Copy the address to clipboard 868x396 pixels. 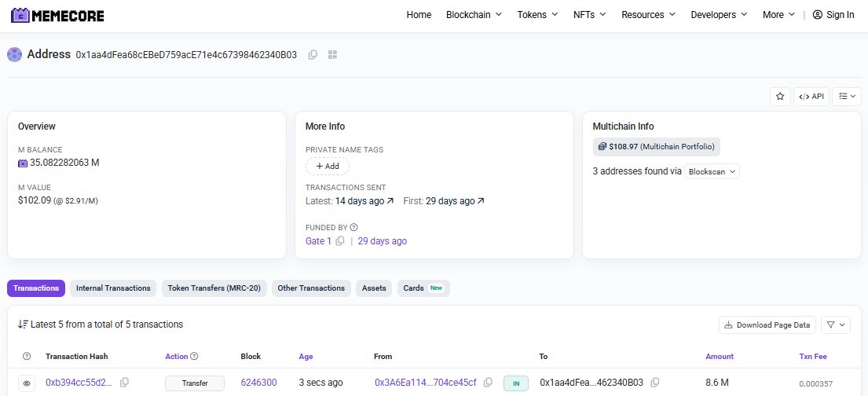pos(313,54)
